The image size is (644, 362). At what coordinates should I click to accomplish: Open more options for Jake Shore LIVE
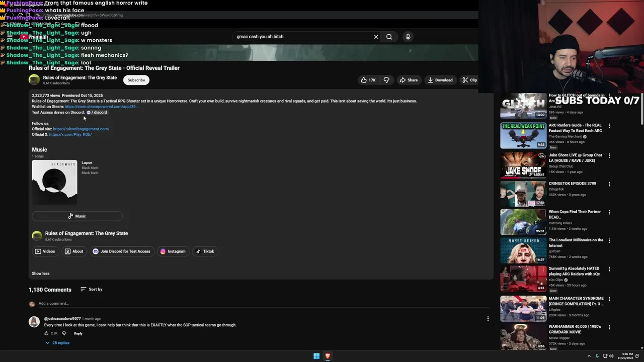[609, 155]
